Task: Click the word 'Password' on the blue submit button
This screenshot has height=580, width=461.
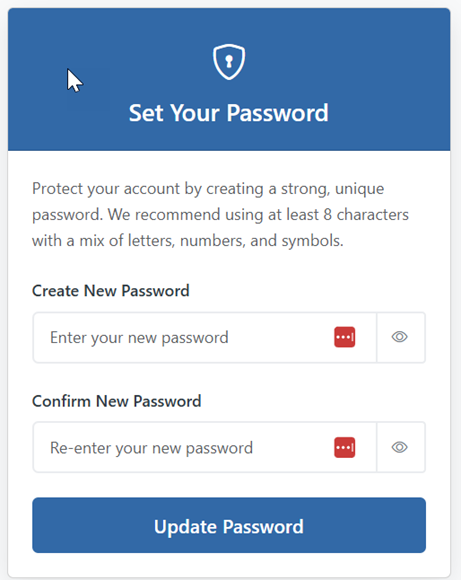Action: [x=263, y=526]
